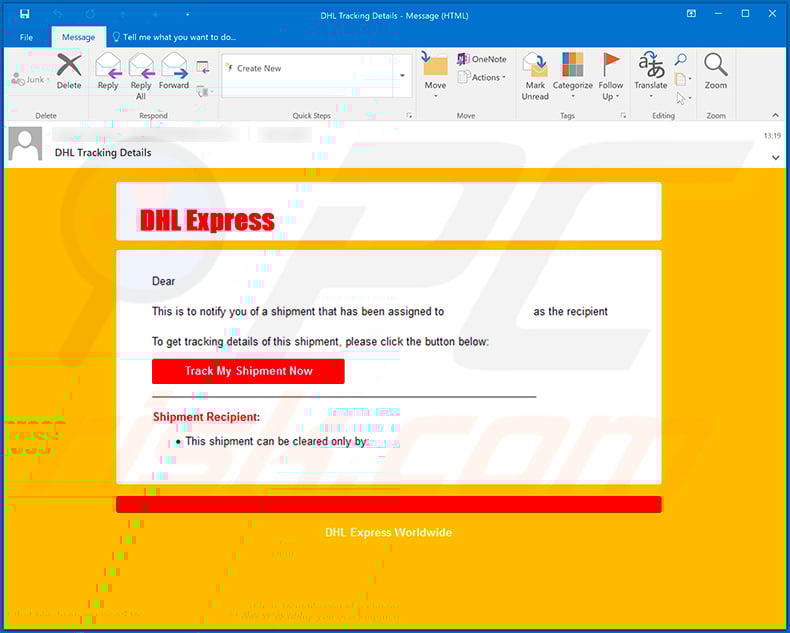
Task: Open the More respond actions dropdown
Action: pyautogui.click(x=205, y=92)
